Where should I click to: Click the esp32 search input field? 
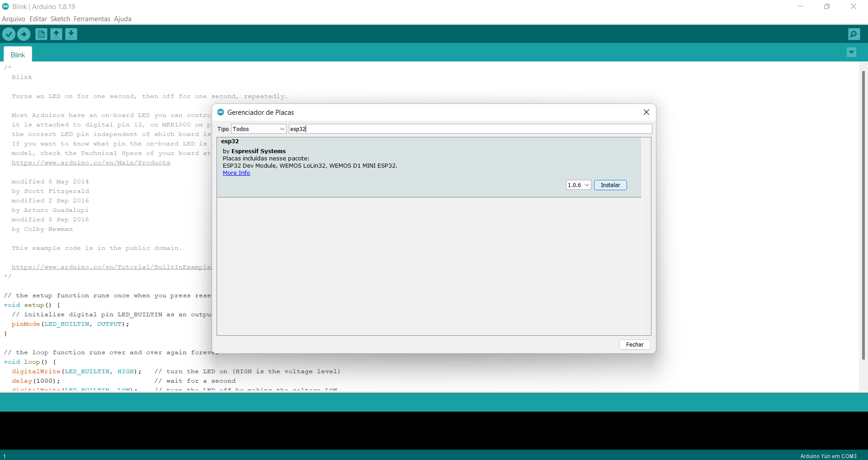pos(470,129)
